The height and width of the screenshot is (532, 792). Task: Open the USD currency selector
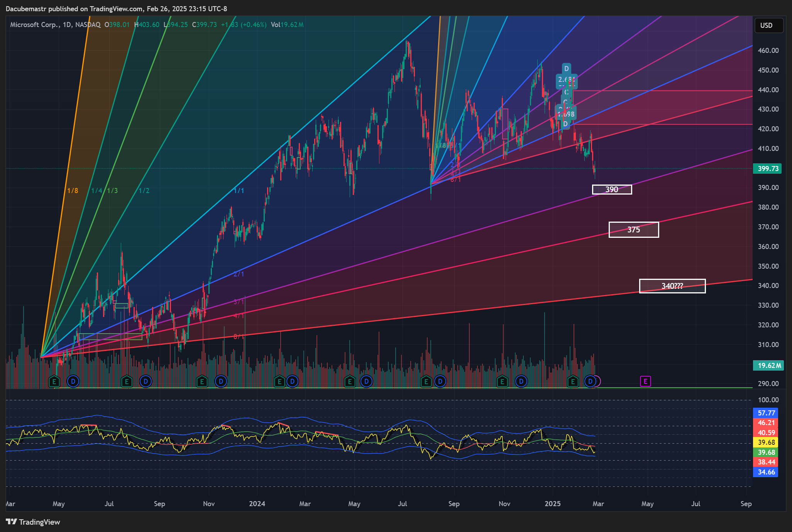(769, 25)
